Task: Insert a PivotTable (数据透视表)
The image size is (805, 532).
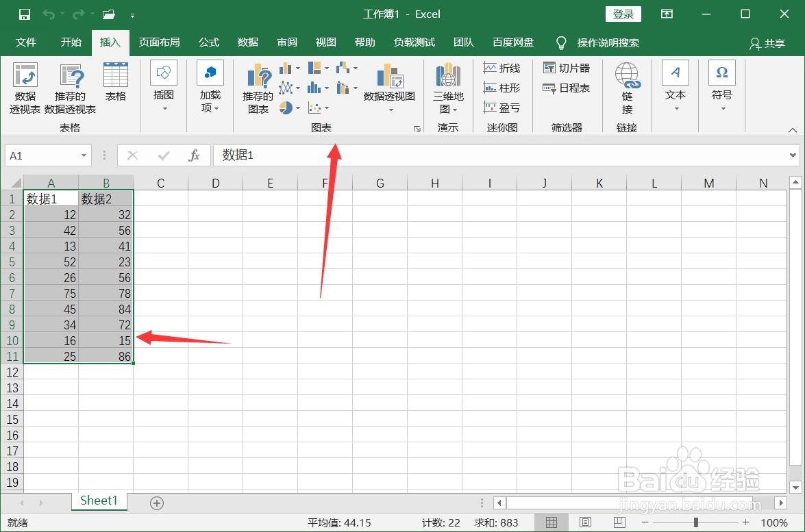Action: pyautogui.click(x=25, y=88)
